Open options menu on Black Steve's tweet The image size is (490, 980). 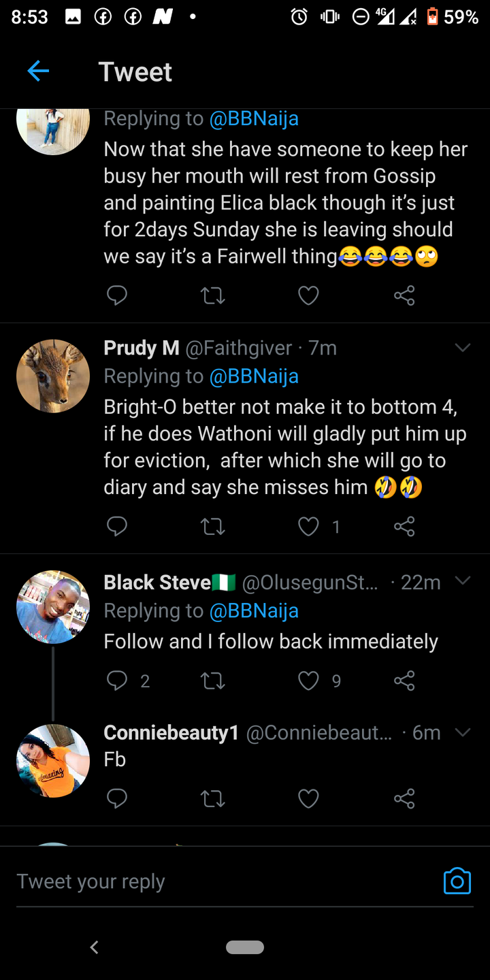[463, 582]
